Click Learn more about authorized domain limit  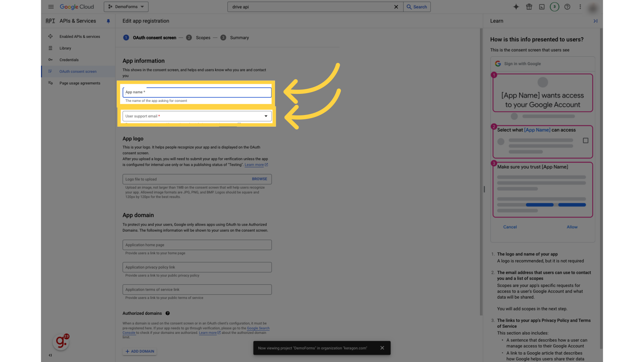(210, 333)
